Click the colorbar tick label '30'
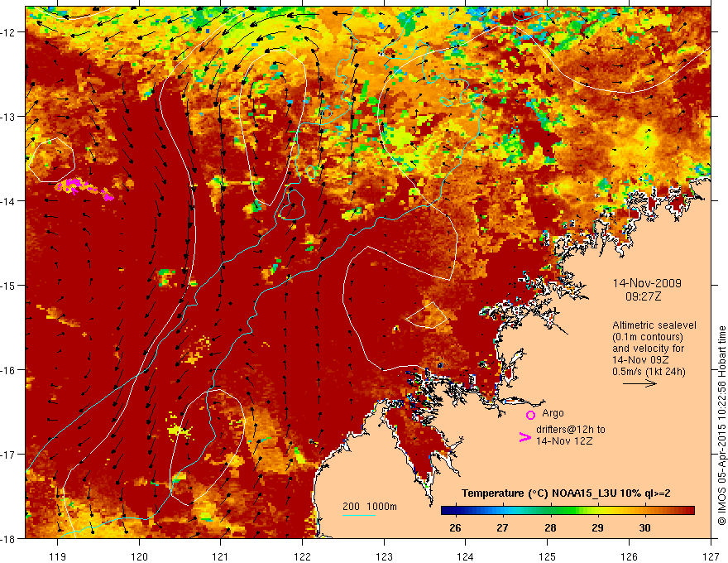728x563 pixels. [x=644, y=528]
